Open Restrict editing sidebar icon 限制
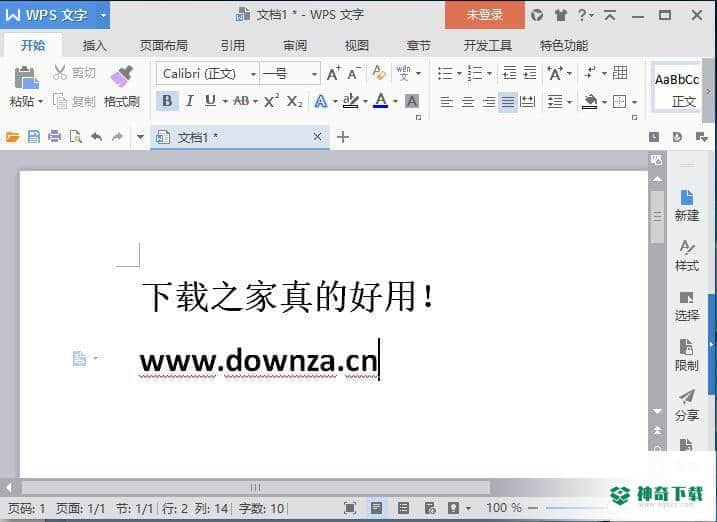Screen dimensions: 717x522 click(686, 356)
